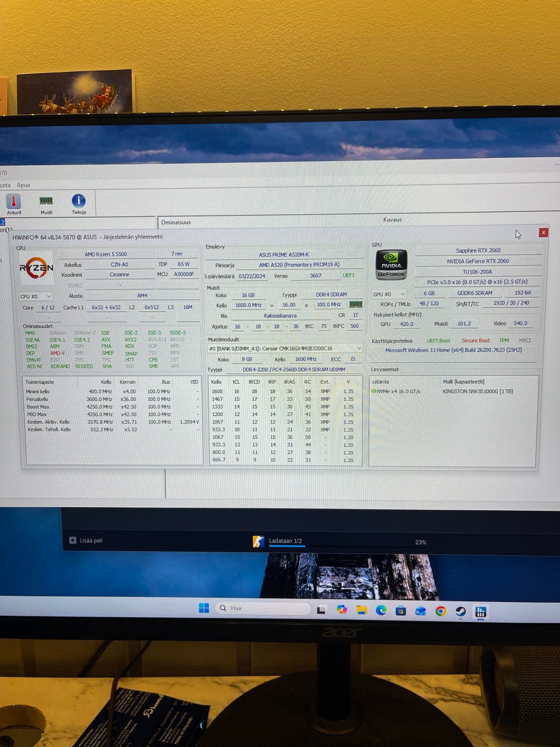
Task: Click the CZN-A0 stepping value
Action: click(120, 264)
